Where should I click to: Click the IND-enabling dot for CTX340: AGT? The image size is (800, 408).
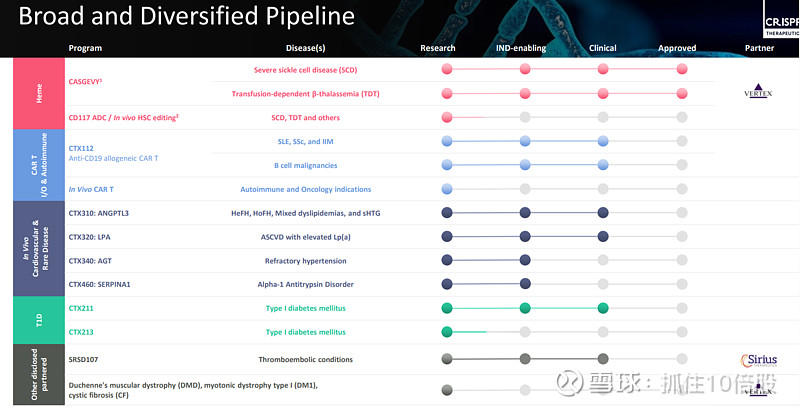coord(525,260)
